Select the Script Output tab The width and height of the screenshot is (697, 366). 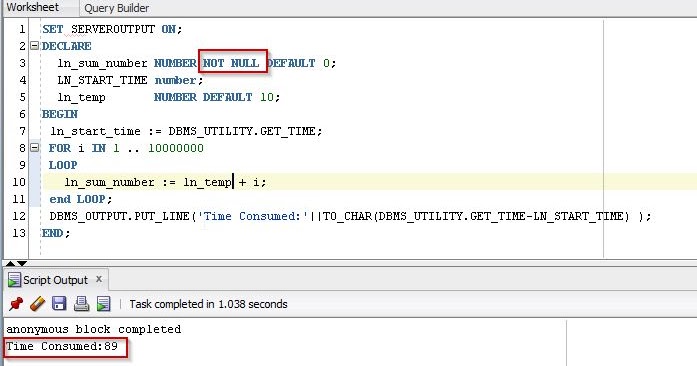coord(55,280)
